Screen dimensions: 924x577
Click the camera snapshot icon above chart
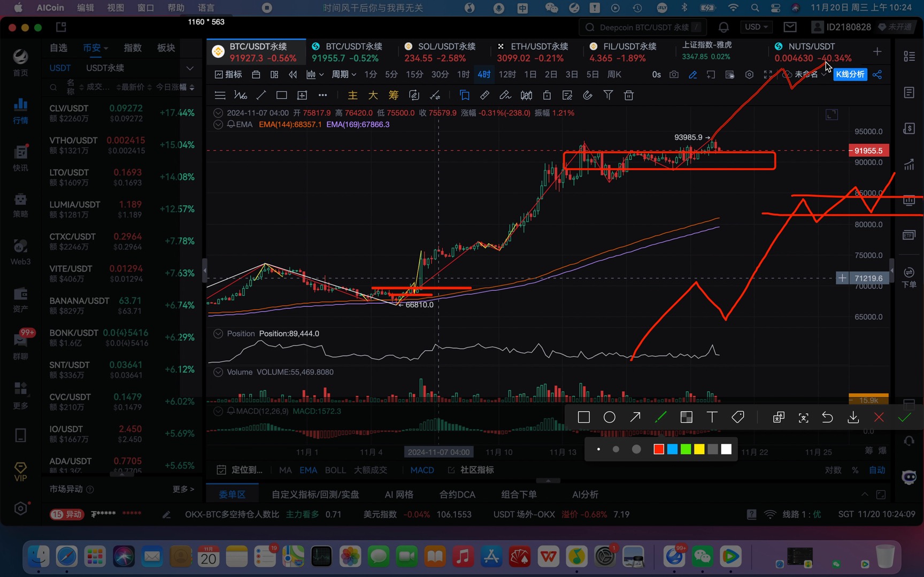pyautogui.click(x=674, y=74)
